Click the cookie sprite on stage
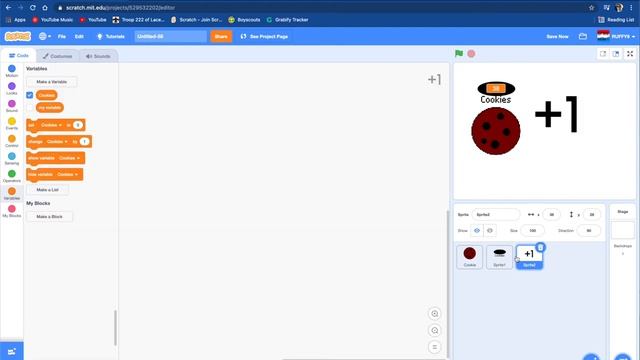640x360 pixels. click(496, 131)
